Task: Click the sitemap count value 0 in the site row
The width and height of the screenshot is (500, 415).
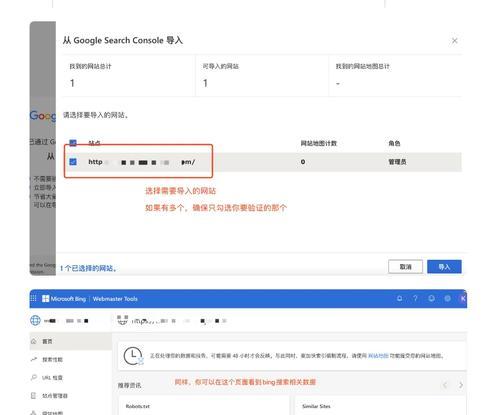Action: (x=303, y=162)
